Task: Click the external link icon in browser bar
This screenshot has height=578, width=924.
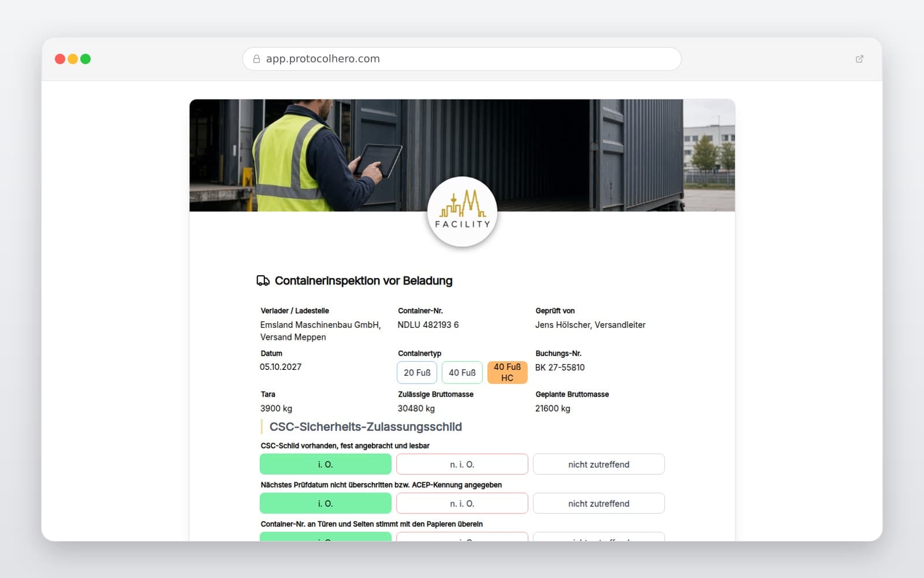Action: (859, 59)
